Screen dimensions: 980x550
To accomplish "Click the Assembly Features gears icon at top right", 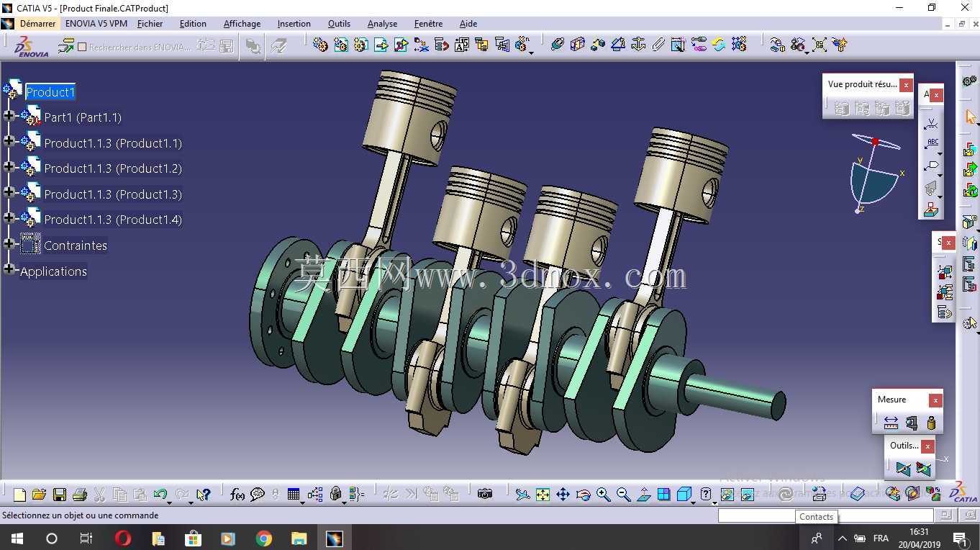I will click(970, 81).
